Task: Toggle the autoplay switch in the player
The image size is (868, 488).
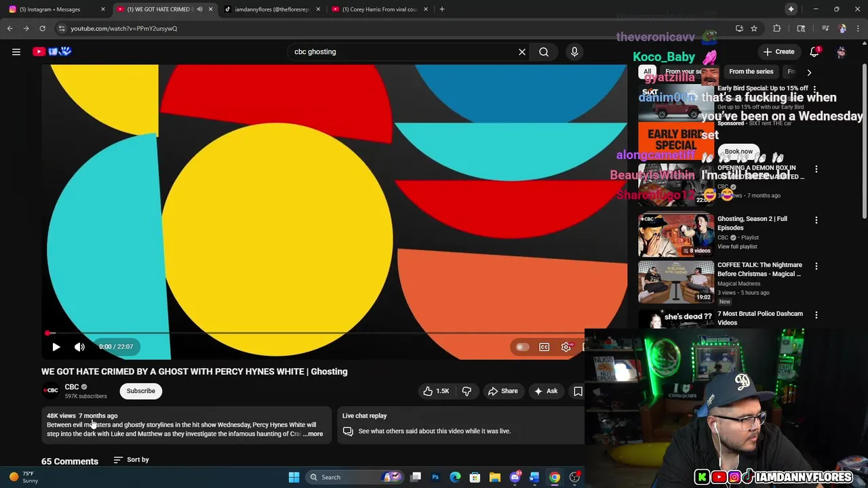Action: click(x=521, y=347)
